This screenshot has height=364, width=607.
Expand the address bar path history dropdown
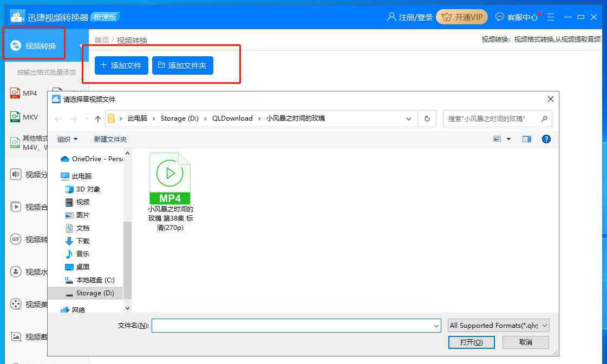pos(408,118)
